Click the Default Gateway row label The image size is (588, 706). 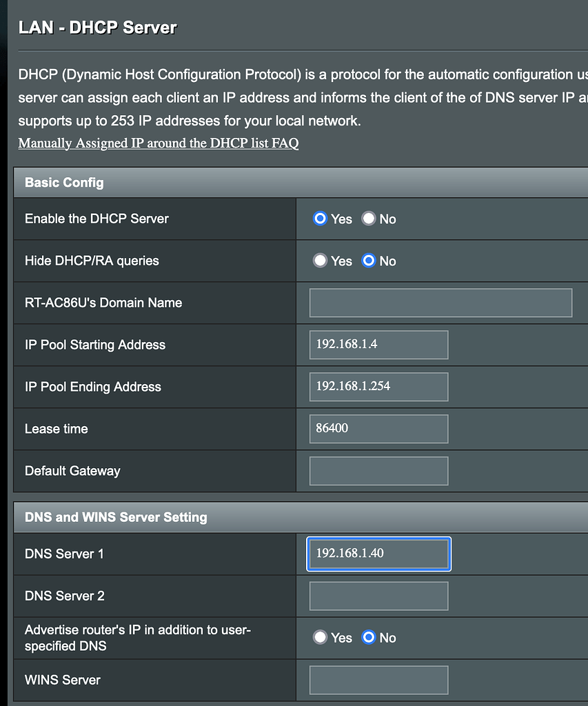tap(72, 471)
